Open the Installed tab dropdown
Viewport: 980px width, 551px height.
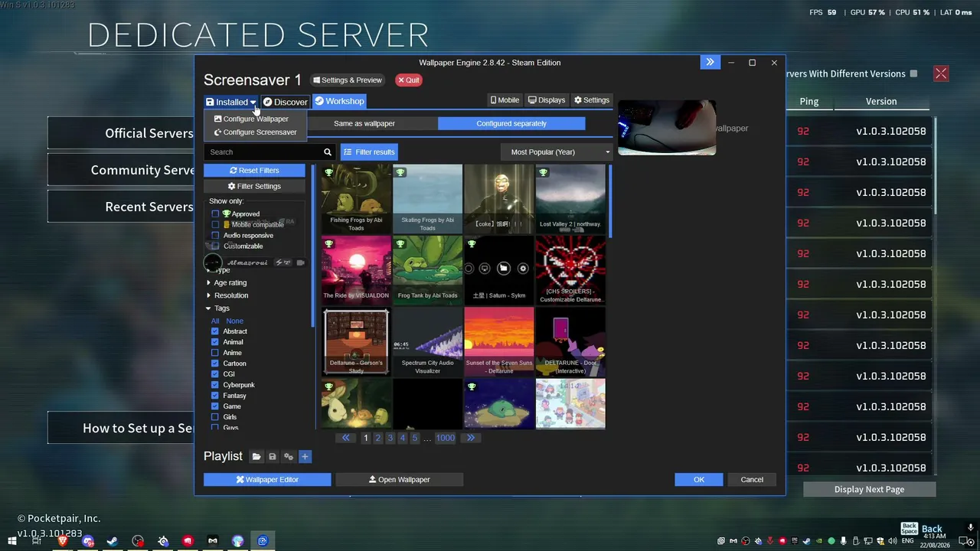(x=230, y=102)
